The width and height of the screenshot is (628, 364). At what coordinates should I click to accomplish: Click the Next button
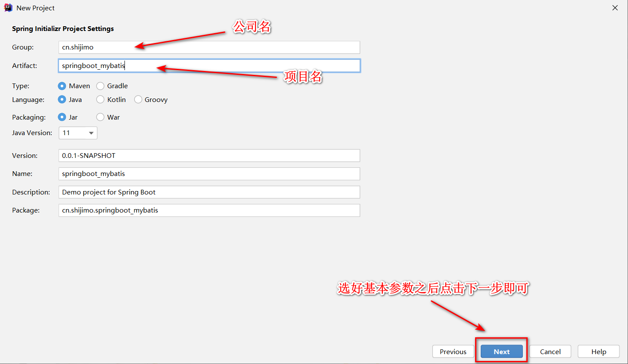click(502, 352)
